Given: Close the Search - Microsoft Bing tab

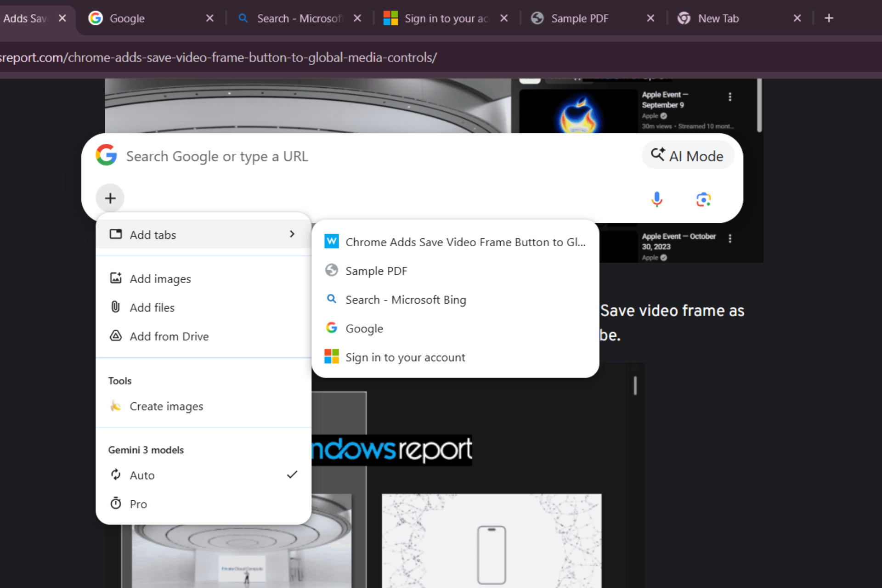Looking at the screenshot, I should [357, 18].
